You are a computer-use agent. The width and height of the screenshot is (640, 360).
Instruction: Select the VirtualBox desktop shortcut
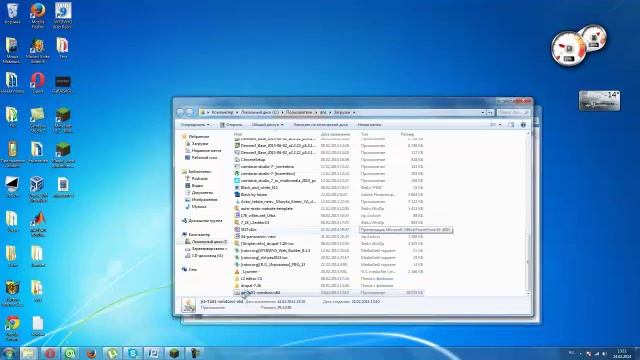tap(38, 189)
